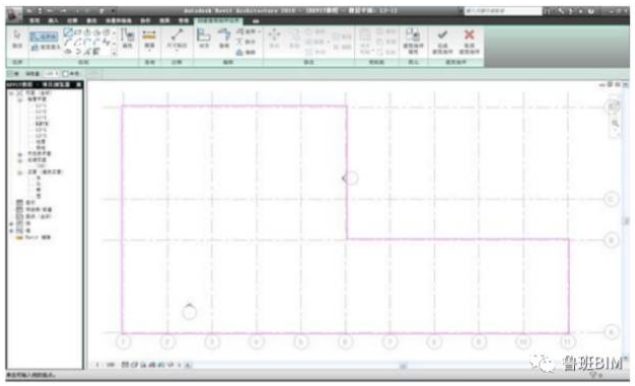Expand the draw tools gallery arrow
The height and width of the screenshot is (386, 635).
click(115, 53)
